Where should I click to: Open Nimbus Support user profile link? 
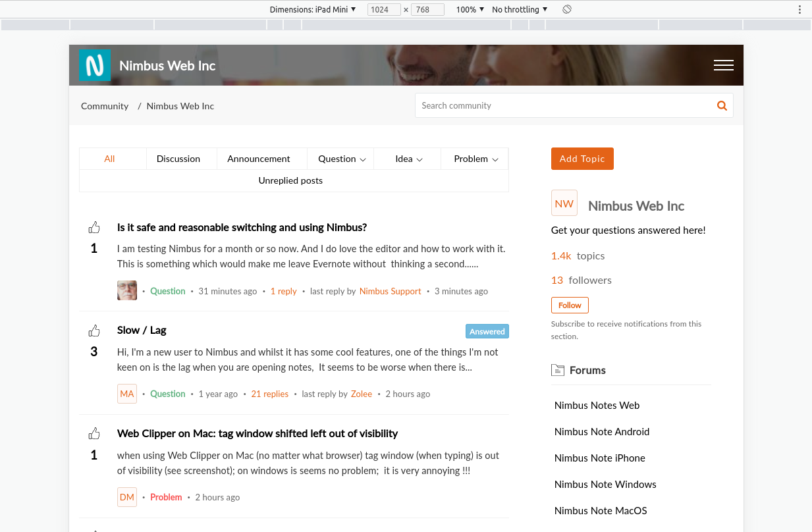coord(390,291)
